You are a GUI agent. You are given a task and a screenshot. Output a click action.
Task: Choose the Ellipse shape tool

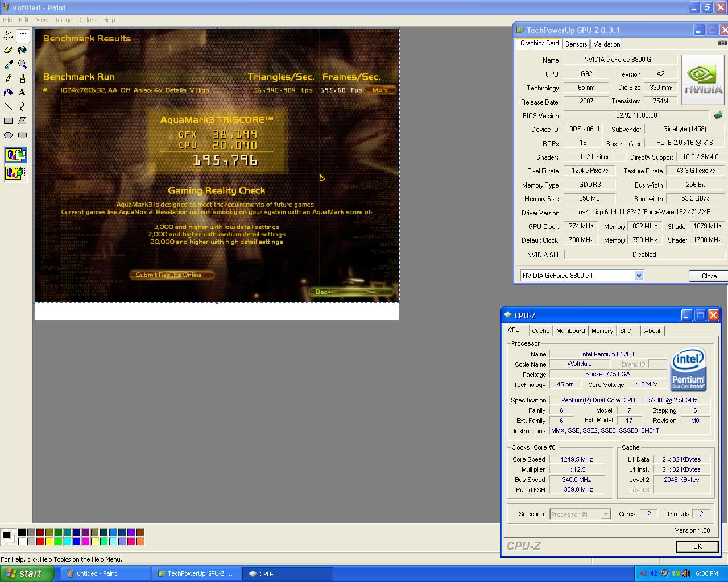click(9, 135)
